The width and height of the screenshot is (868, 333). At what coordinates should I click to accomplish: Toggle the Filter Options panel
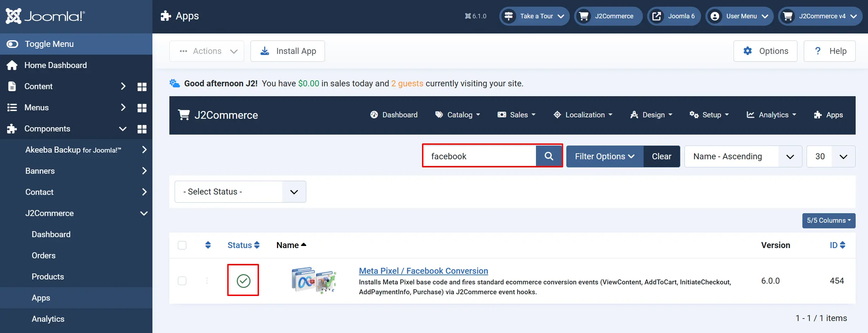tap(605, 156)
